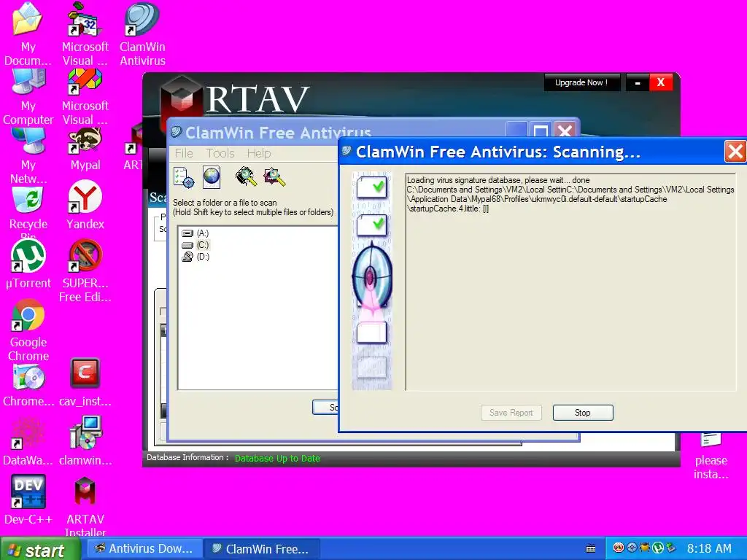The height and width of the screenshot is (560, 747).
Task: Maximize the ClamWin Free Antivirus window
Action: point(541,131)
